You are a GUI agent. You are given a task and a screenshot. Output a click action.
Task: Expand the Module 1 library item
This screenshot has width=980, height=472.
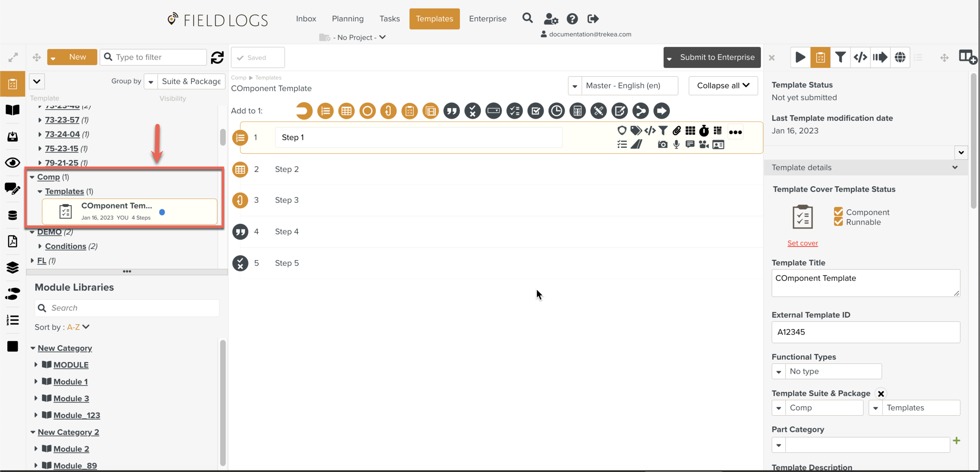pos(36,381)
